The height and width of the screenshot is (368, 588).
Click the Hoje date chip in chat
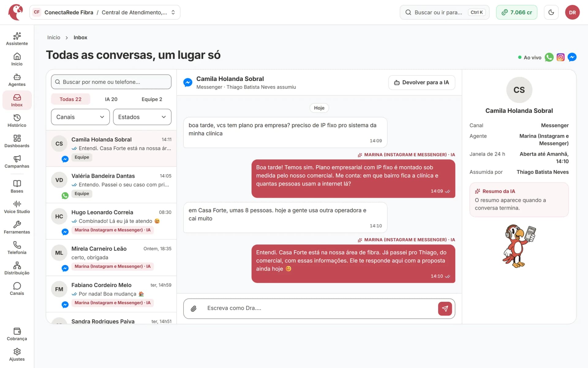[319, 108]
